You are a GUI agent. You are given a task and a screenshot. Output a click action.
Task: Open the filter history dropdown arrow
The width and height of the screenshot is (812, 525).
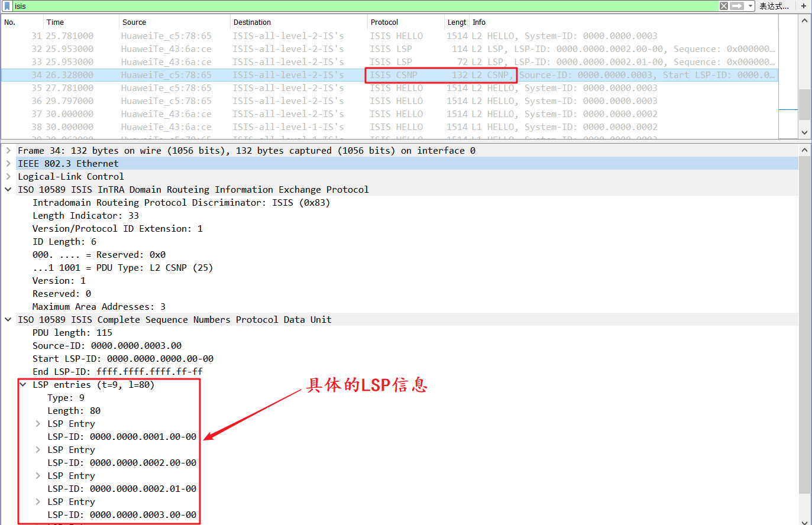click(750, 6)
